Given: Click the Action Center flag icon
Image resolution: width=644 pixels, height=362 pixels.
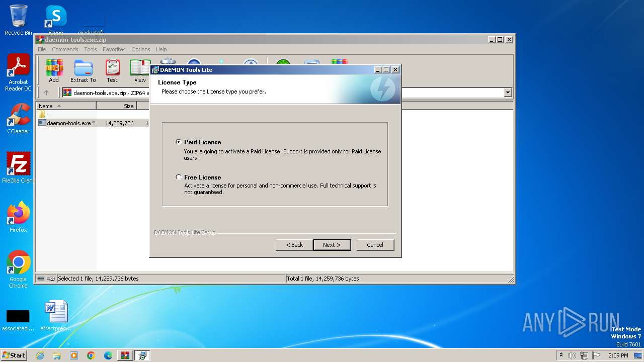Looking at the screenshot, I should click(x=596, y=355).
